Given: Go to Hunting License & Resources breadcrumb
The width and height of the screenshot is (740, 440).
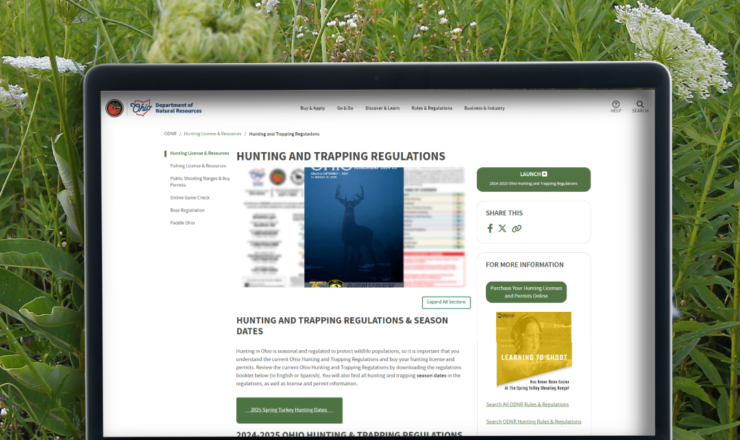Looking at the screenshot, I should 212,134.
